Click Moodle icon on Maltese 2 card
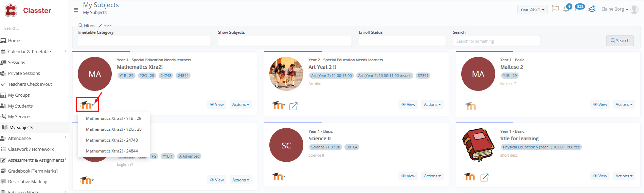 coord(470,106)
